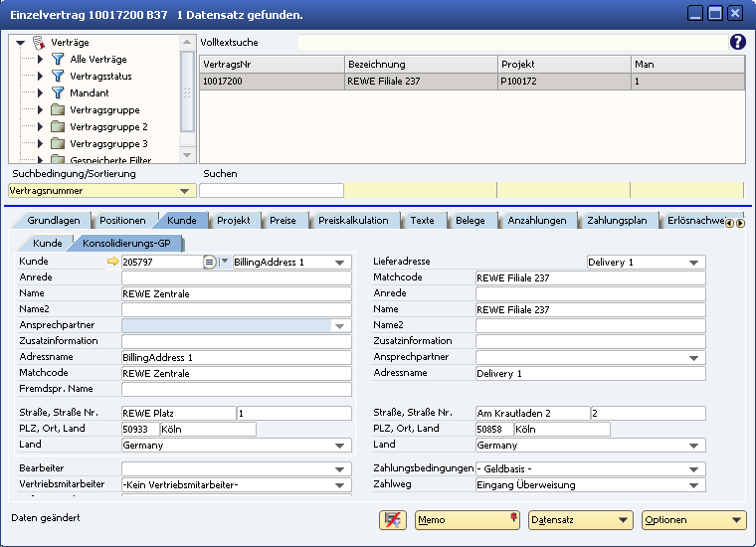Click the crossed-out icon button left of Memo

coord(393,519)
